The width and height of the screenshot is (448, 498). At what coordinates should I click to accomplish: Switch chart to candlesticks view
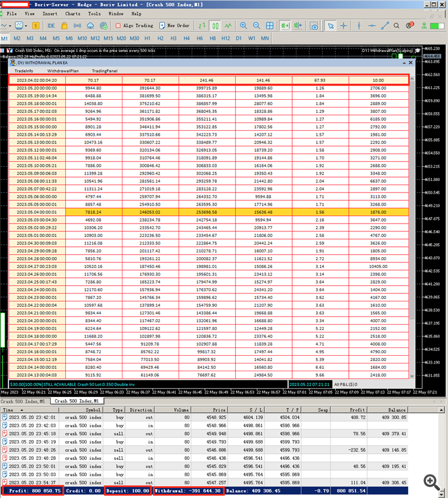(216, 26)
